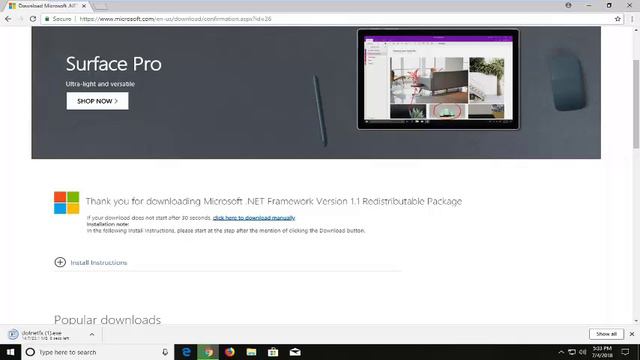Open the Chrome three-dot menu
The width and height of the screenshot is (640, 360).
(x=632, y=19)
